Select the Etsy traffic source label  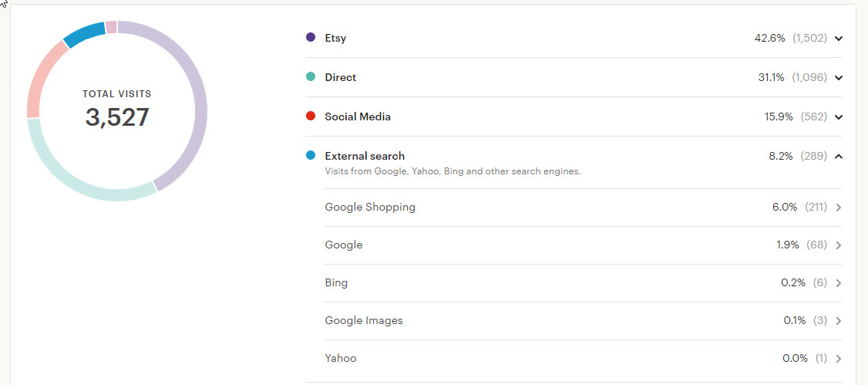(335, 39)
